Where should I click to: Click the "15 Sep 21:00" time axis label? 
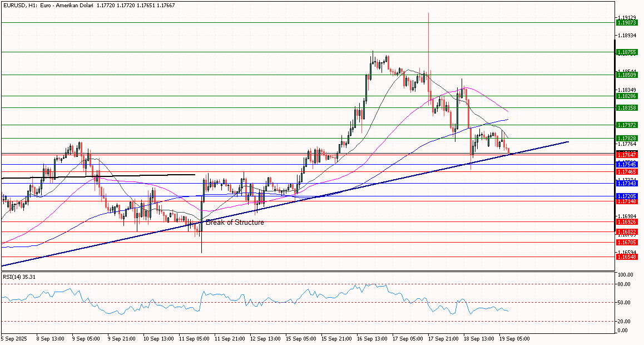coord(336,339)
